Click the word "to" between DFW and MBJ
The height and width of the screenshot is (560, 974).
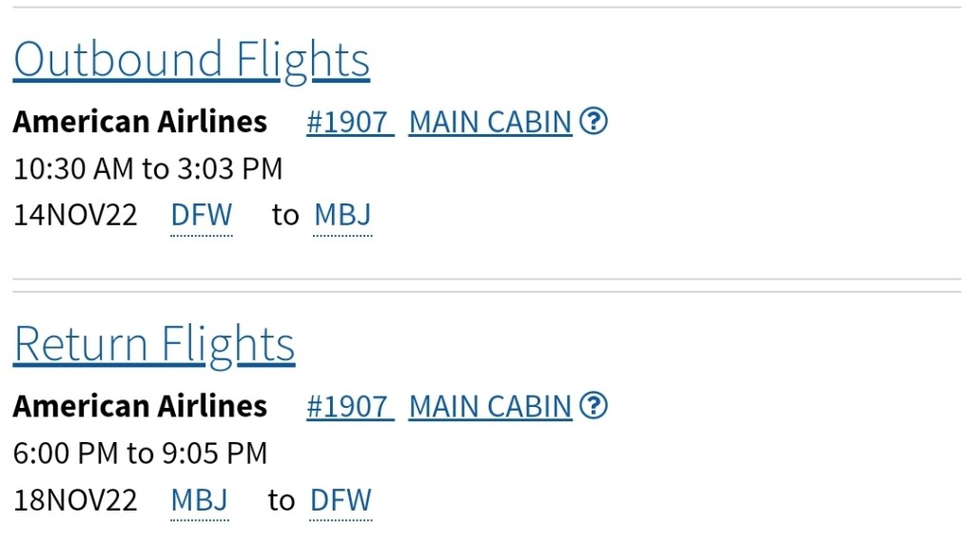coord(285,215)
